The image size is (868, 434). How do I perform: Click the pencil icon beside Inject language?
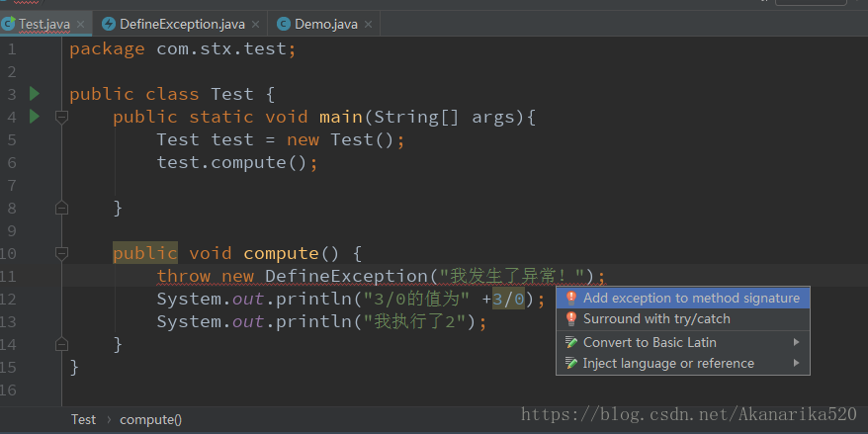[570, 364]
